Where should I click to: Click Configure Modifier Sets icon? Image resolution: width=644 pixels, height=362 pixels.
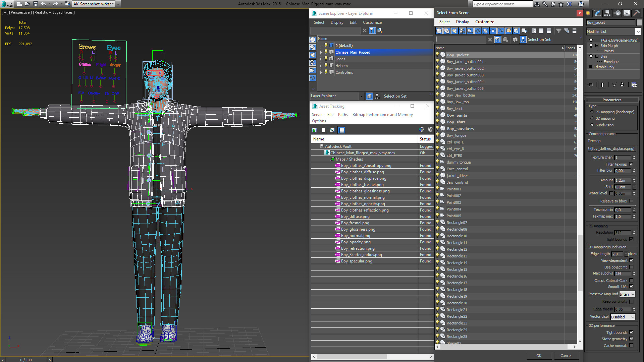(634, 85)
